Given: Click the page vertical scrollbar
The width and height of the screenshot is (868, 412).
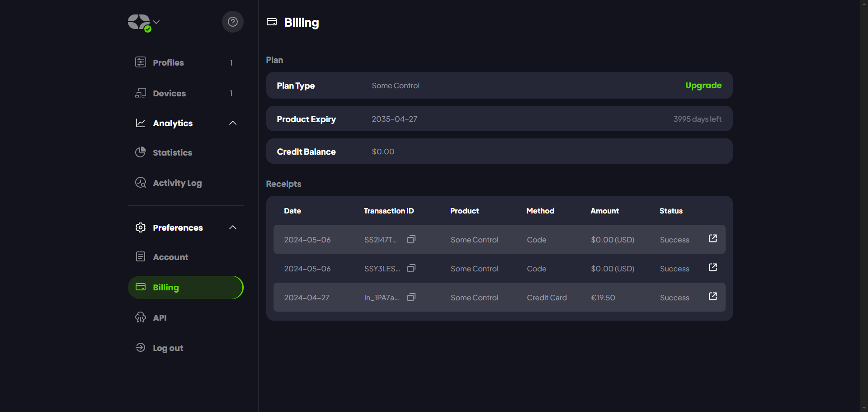Looking at the screenshot, I should point(864,206).
